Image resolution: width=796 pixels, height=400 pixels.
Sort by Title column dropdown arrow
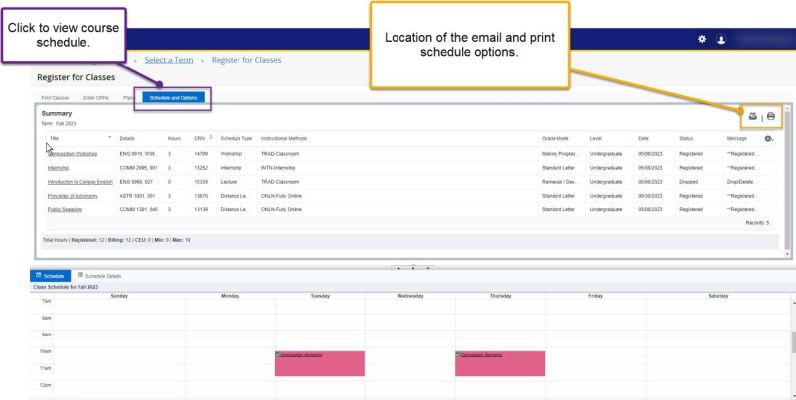click(107, 137)
